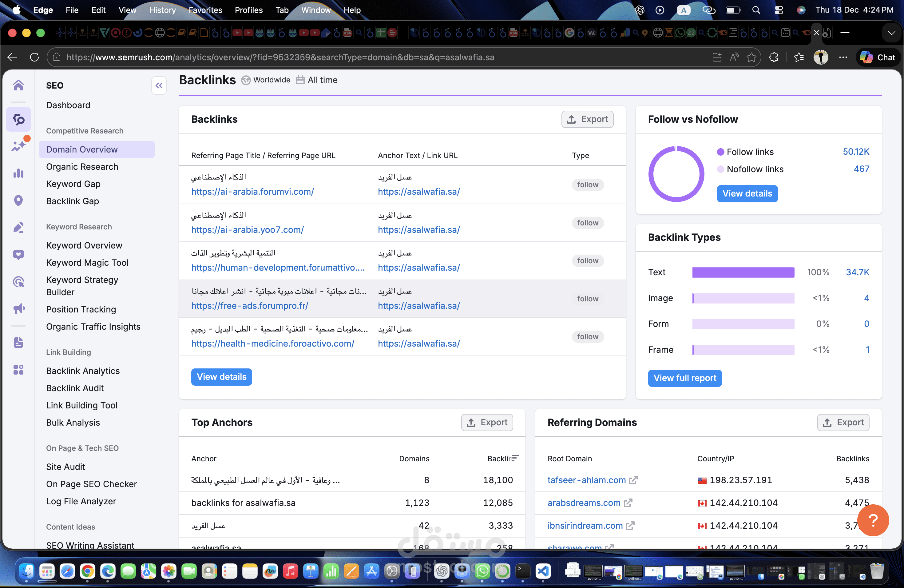The width and height of the screenshot is (904, 588).
Task: Click View full report button
Action: coord(684,378)
